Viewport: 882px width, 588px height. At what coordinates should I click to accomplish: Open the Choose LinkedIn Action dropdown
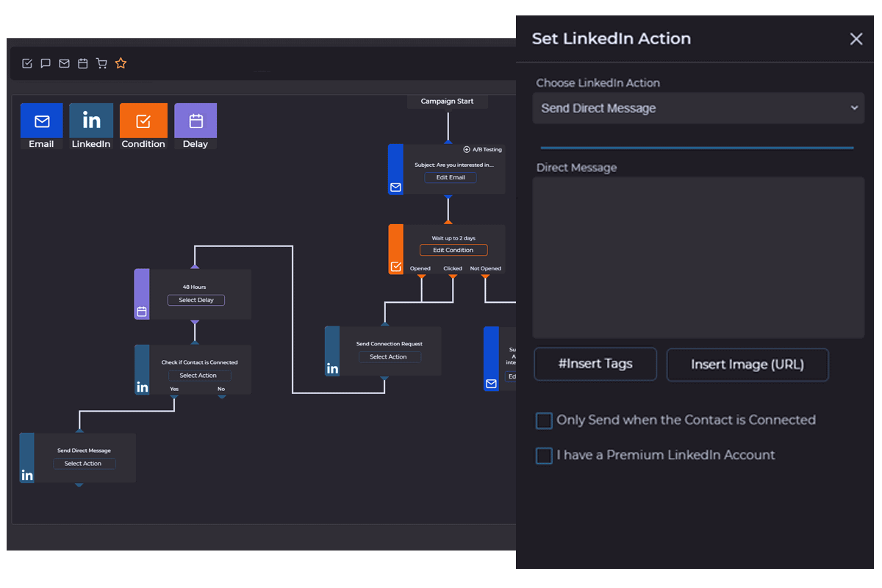[x=698, y=108]
